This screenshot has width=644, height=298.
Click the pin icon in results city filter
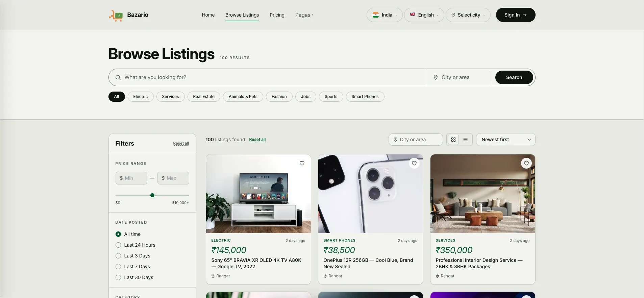pyautogui.click(x=395, y=140)
